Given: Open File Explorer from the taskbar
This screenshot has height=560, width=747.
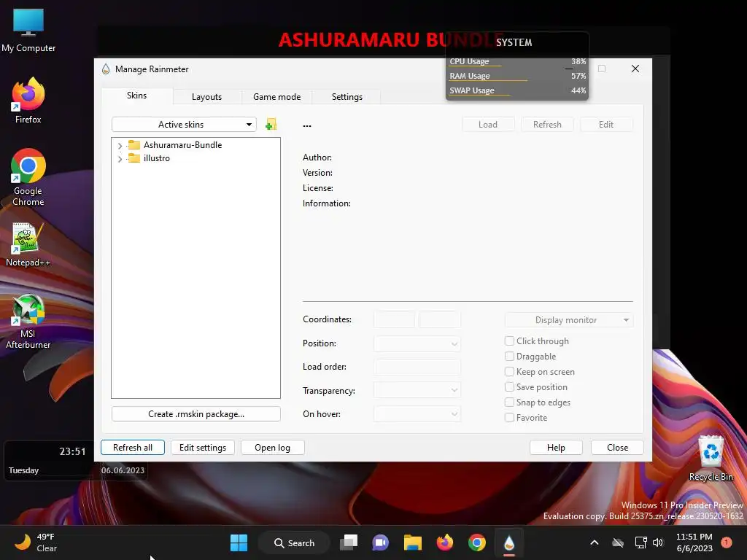Looking at the screenshot, I should pyautogui.click(x=413, y=542).
